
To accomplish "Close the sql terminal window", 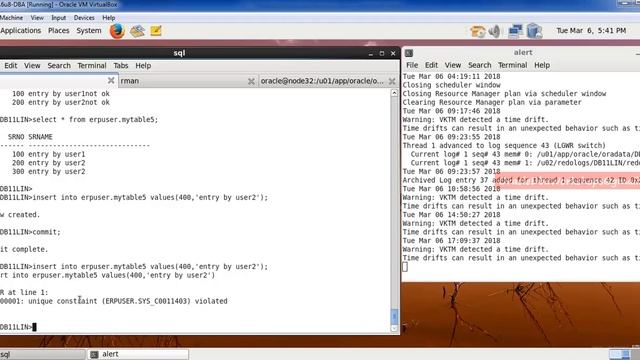I will coord(393,53).
